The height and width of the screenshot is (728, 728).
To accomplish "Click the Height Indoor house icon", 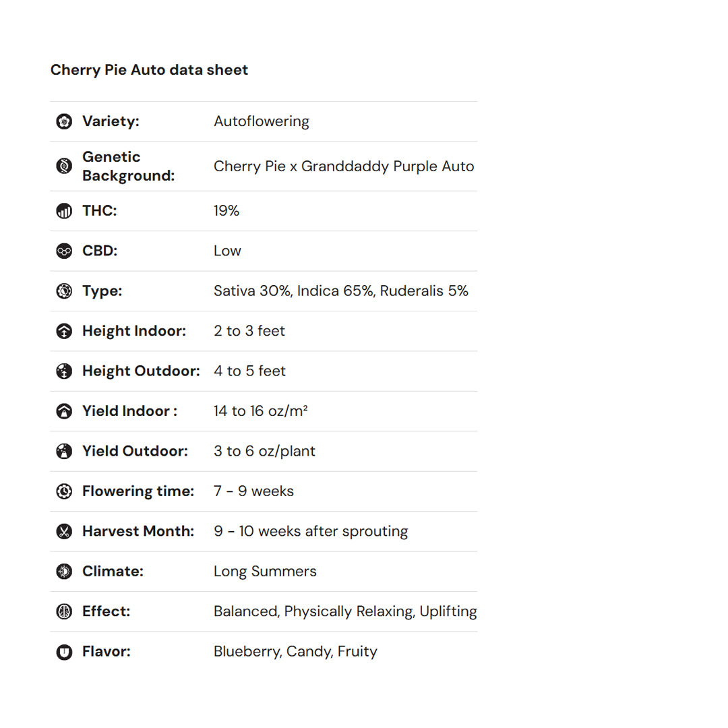I will click(x=64, y=331).
